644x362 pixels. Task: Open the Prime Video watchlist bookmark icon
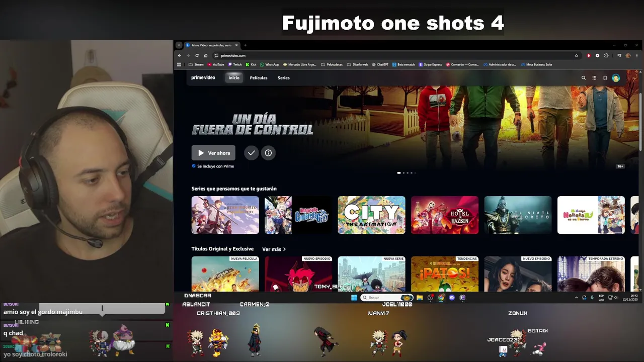click(x=605, y=78)
